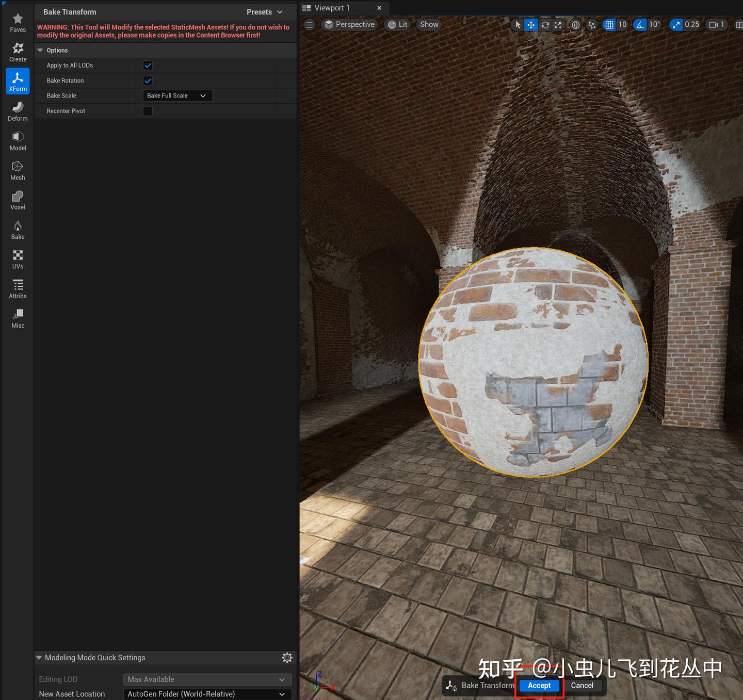Open the New Asset Location dropdown
The width and height of the screenshot is (743, 700).
[206, 694]
